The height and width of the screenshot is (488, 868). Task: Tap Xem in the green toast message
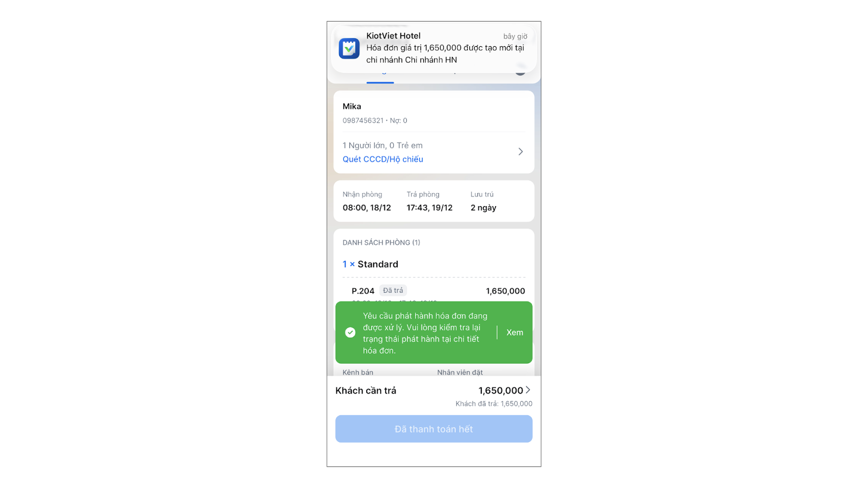tap(515, 332)
